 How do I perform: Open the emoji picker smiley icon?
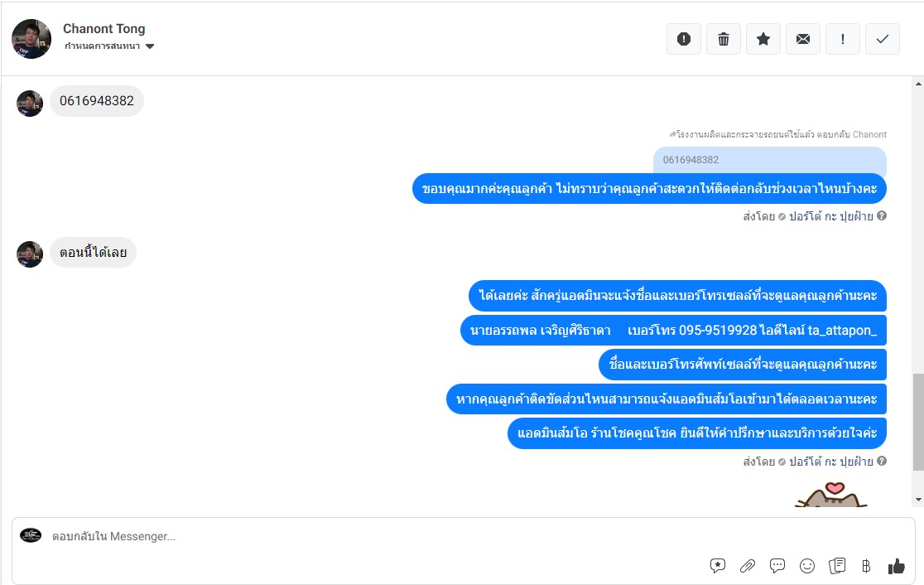(x=806, y=566)
